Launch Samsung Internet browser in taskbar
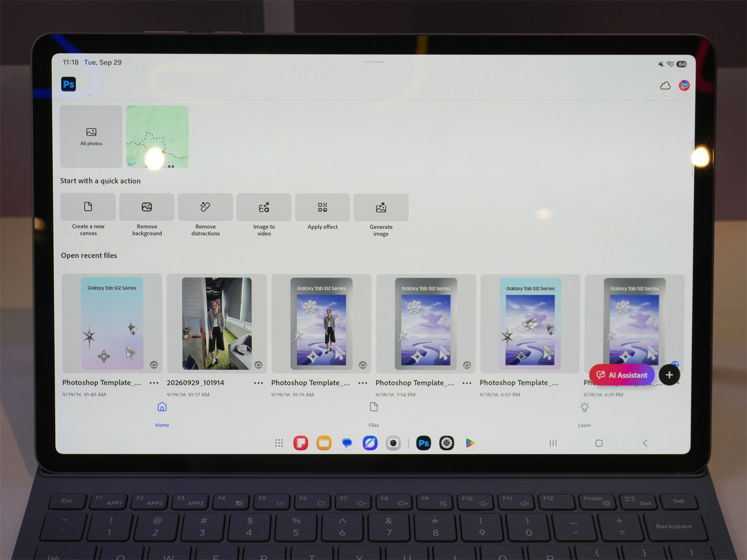This screenshot has width=747, height=560. click(370, 443)
